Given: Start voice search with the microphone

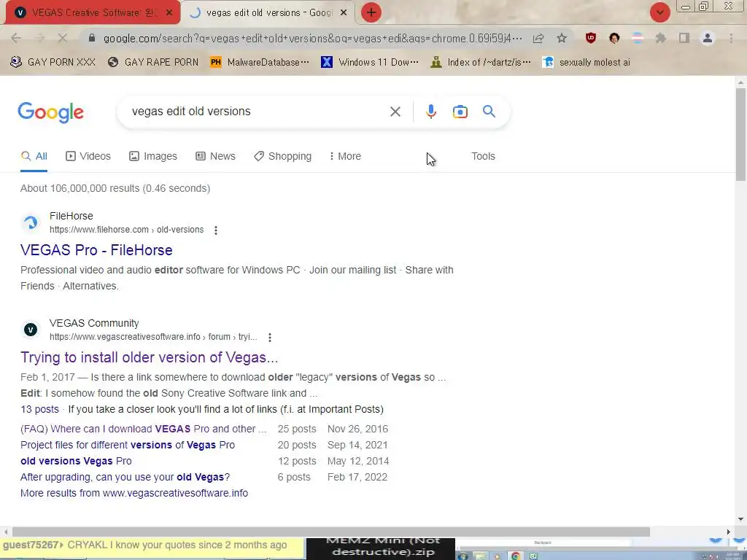Looking at the screenshot, I should (x=430, y=112).
